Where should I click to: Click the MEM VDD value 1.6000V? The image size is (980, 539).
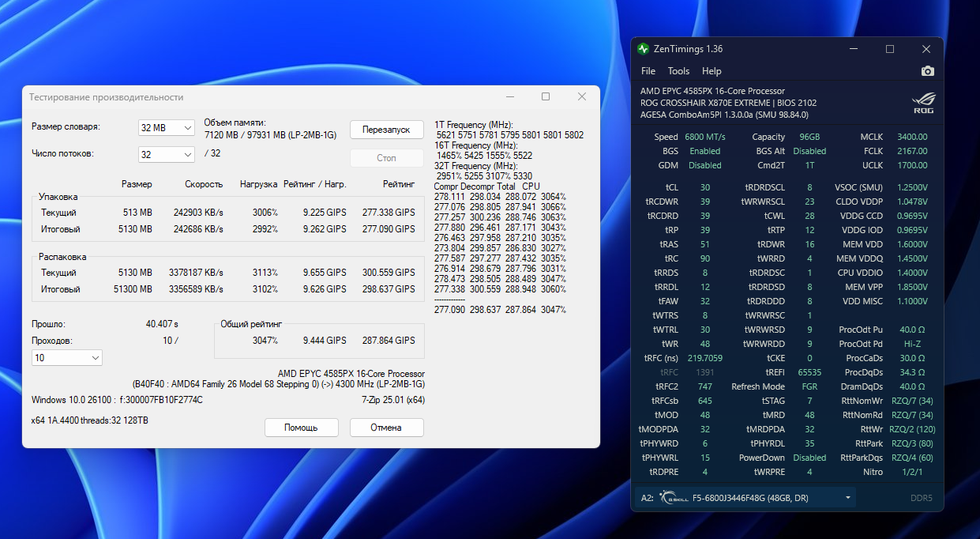click(x=912, y=244)
